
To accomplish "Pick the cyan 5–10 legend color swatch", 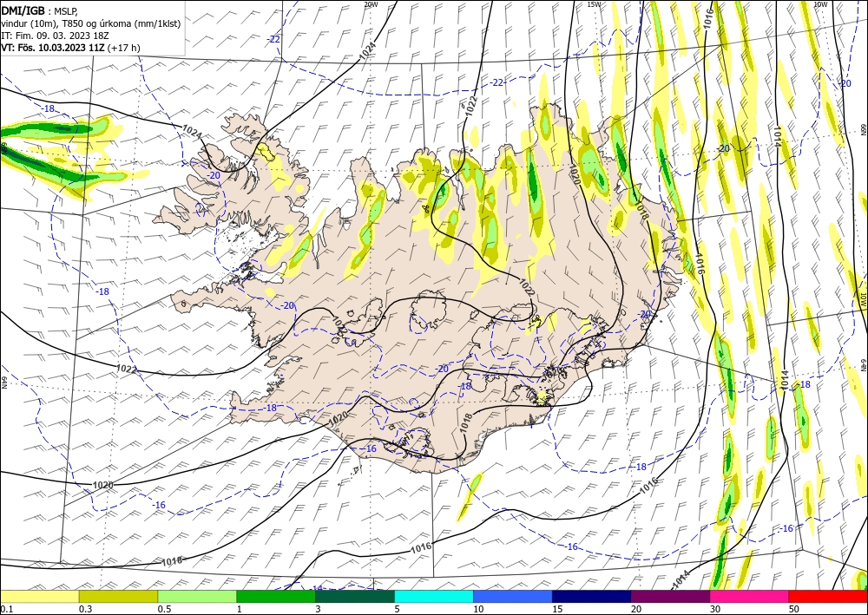I will coord(433,596).
